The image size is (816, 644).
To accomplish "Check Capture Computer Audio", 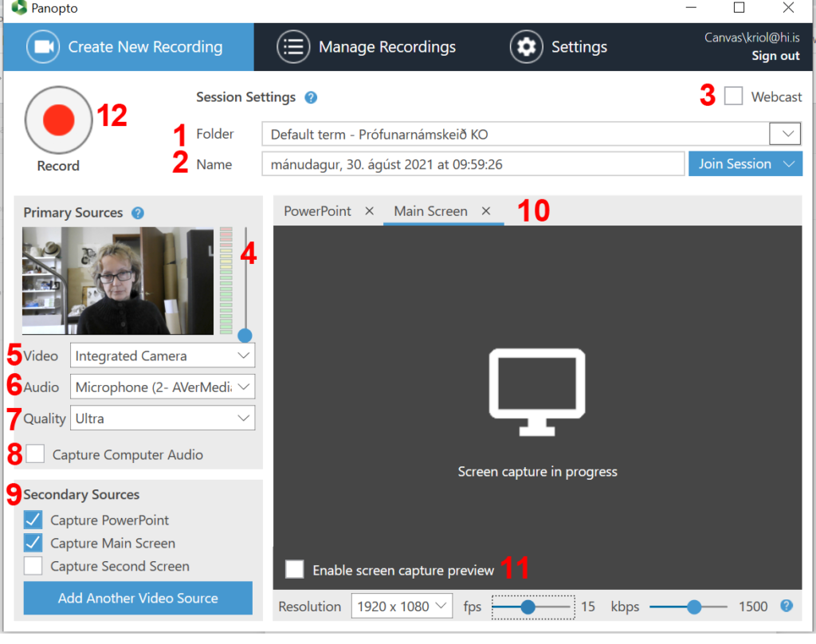I will tap(35, 454).
